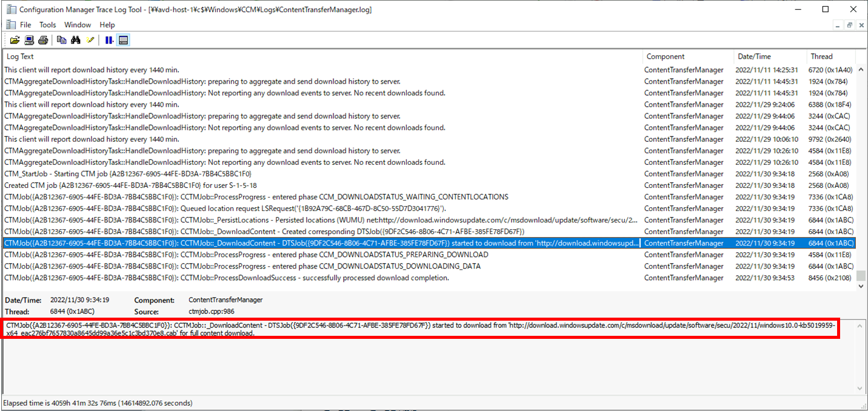This screenshot has height=411, width=868.
Task: Click the Highlight marker icon
Action: (90, 40)
